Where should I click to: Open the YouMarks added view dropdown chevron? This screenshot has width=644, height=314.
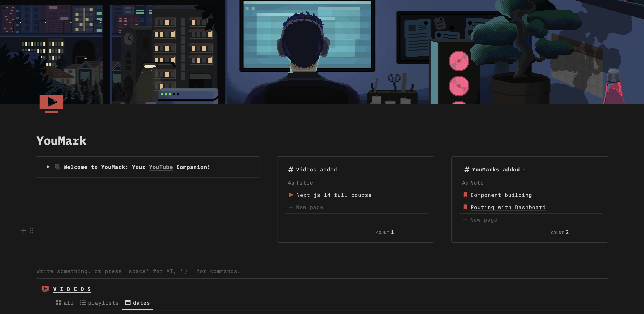point(524,170)
